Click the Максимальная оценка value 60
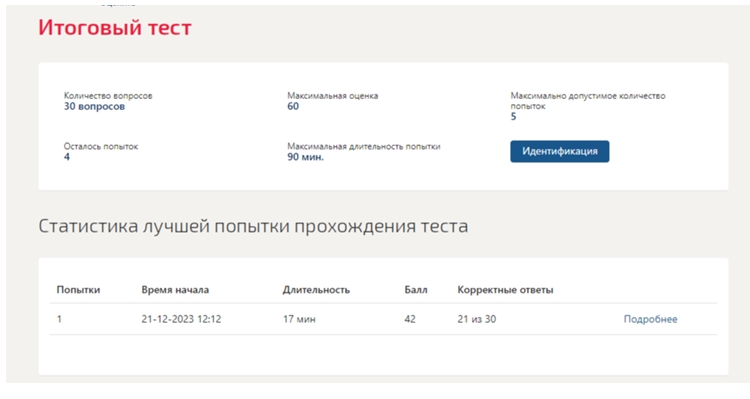 pos(293,106)
